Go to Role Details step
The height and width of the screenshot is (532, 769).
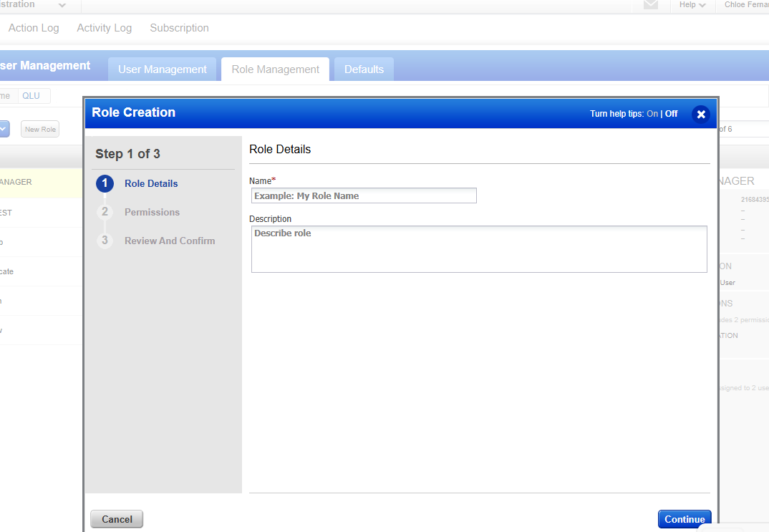point(151,183)
